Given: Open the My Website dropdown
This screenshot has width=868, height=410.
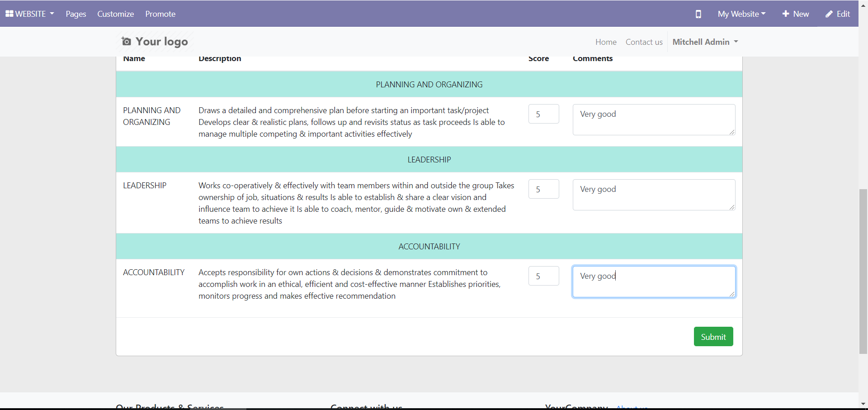Looking at the screenshot, I should (741, 14).
